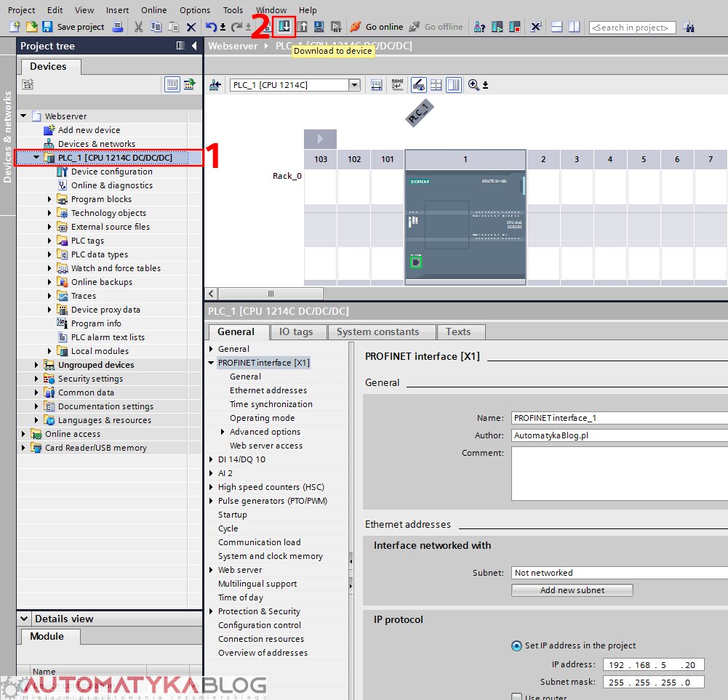Screen dimensions: 728x700
Task: Expand the Advanced options node
Action: 223,432
